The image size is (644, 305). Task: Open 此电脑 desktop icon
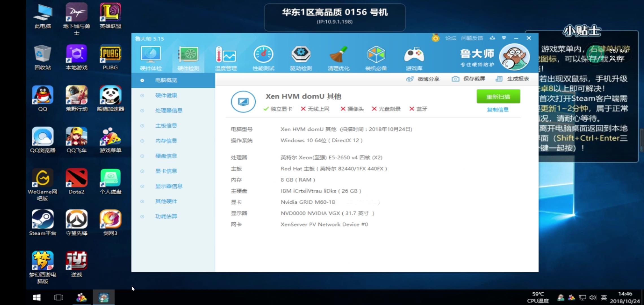click(x=43, y=17)
